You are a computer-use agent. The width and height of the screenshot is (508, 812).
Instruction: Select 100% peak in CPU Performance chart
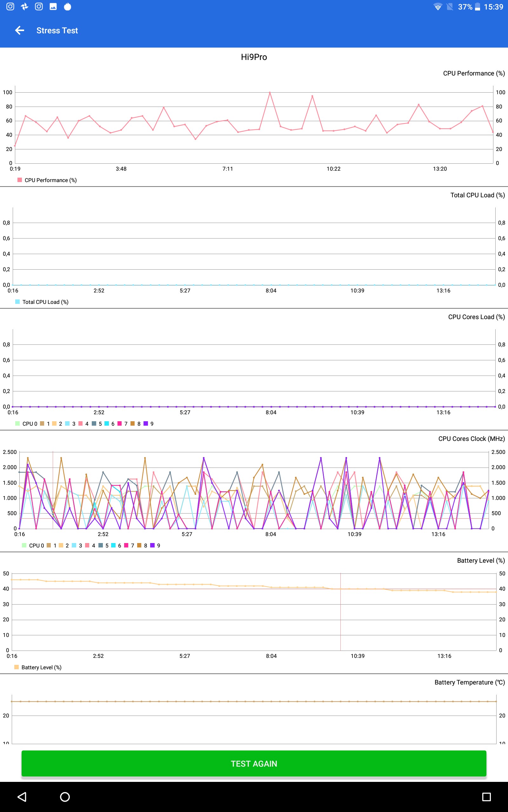(270, 92)
